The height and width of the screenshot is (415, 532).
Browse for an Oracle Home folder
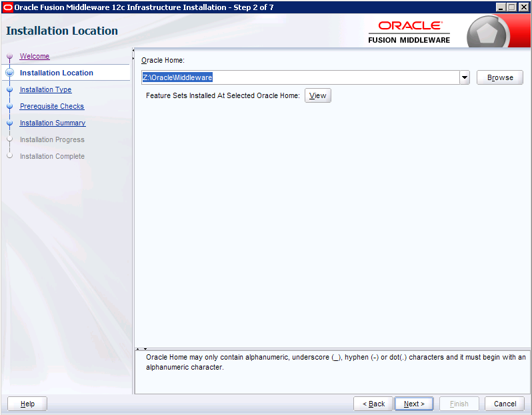coord(500,77)
